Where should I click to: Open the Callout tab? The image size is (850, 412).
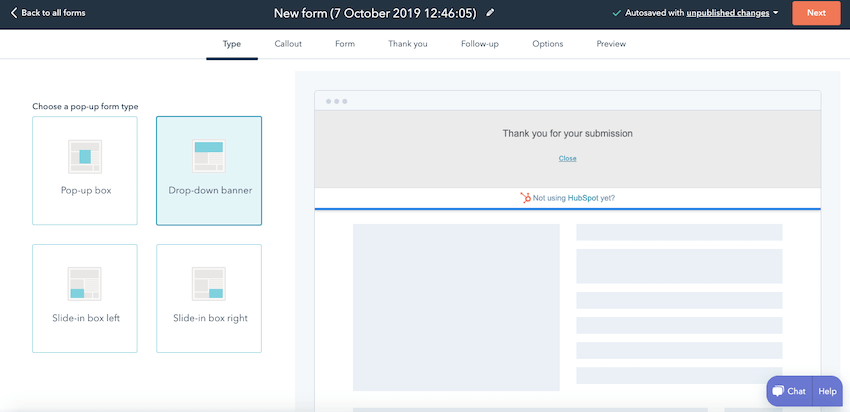(288, 44)
